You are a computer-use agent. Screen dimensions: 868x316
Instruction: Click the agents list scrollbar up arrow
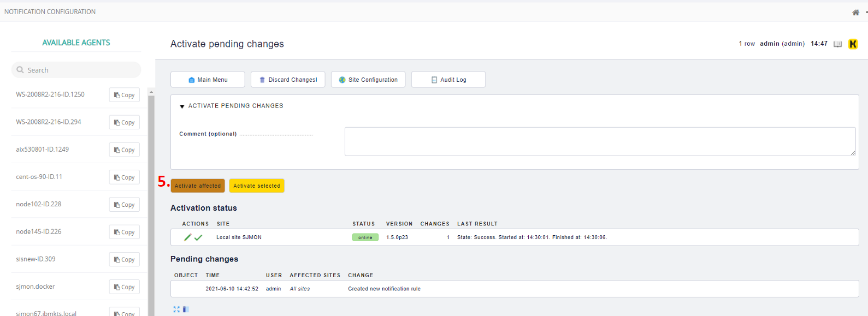pyautogui.click(x=151, y=92)
